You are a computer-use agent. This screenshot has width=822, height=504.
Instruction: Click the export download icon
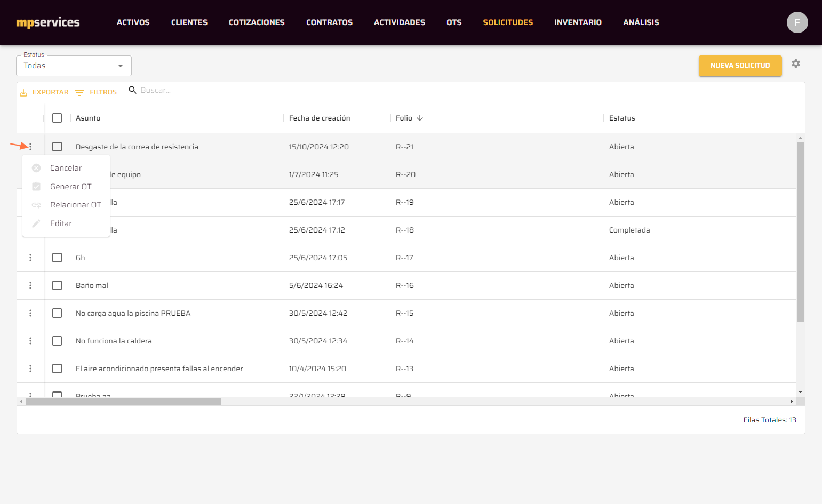click(x=23, y=93)
